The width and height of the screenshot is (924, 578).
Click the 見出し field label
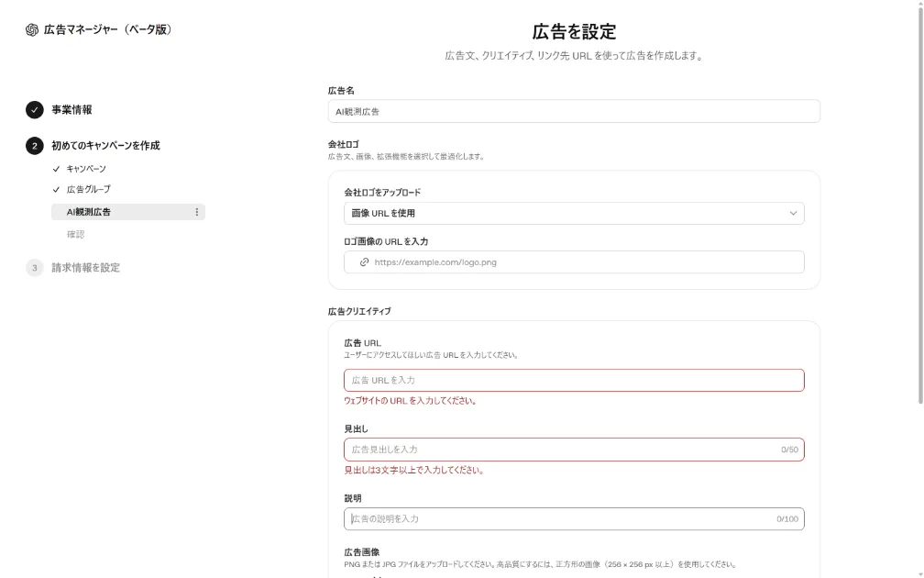(x=356, y=428)
